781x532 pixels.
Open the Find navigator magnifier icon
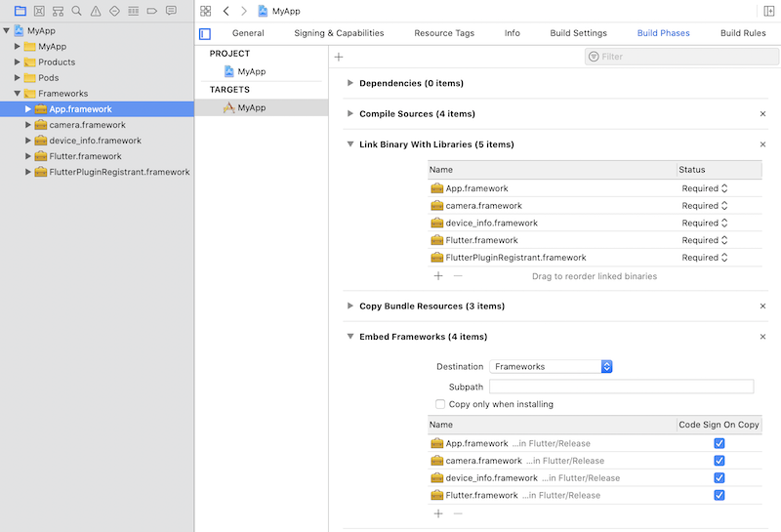coord(77,11)
